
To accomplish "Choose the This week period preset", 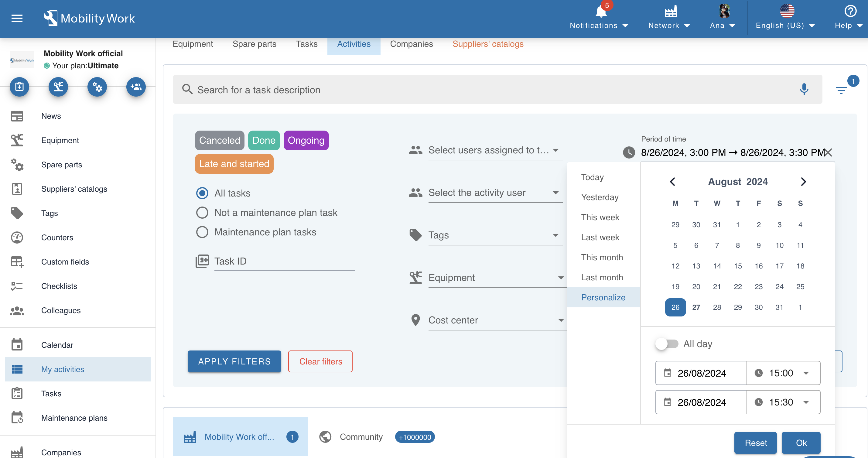I will point(603,217).
